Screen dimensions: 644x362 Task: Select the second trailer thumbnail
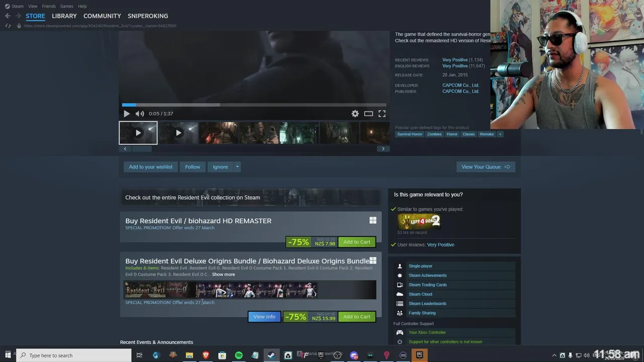178,133
